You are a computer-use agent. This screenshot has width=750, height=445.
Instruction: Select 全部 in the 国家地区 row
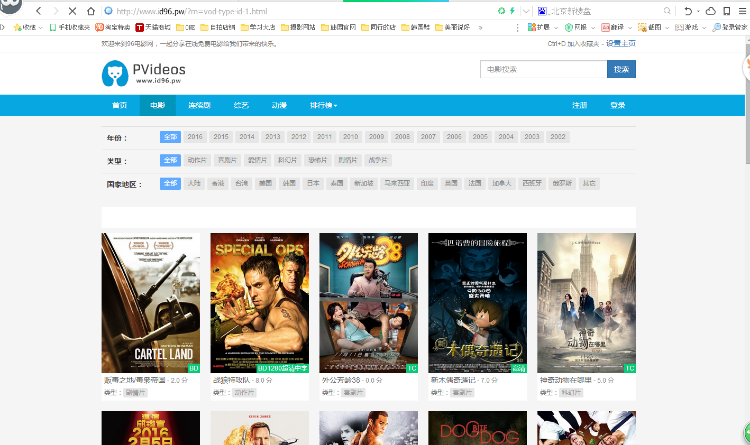[x=170, y=183]
